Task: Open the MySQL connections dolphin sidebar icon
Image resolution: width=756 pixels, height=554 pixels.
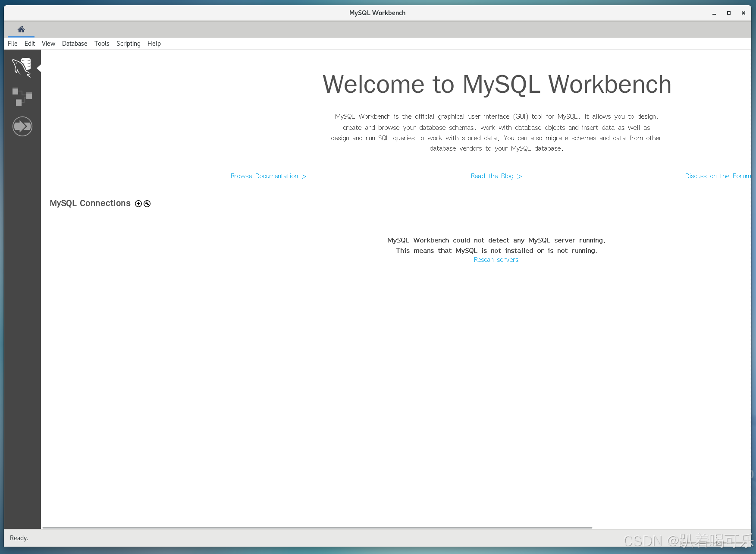Action: (x=22, y=68)
